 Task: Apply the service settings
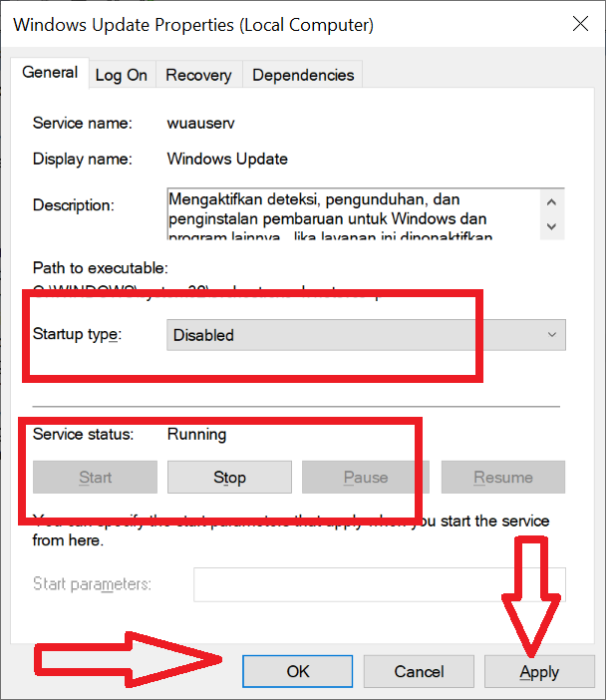click(539, 672)
